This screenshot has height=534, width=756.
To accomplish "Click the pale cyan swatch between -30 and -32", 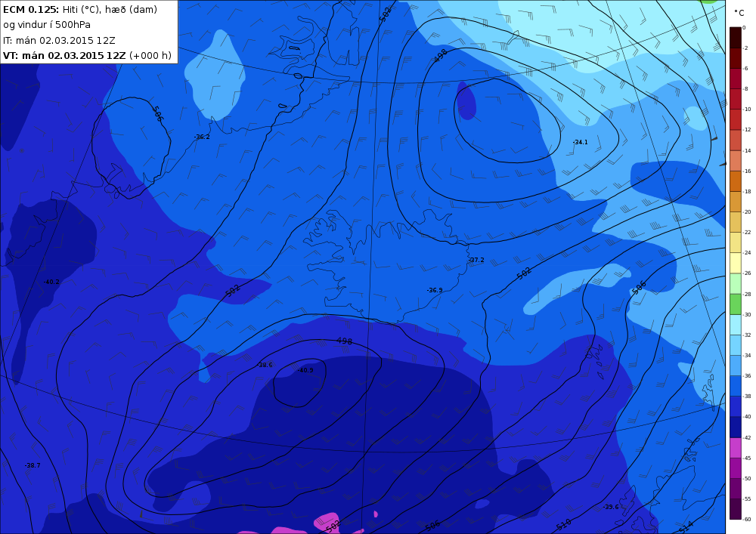I will (736, 325).
